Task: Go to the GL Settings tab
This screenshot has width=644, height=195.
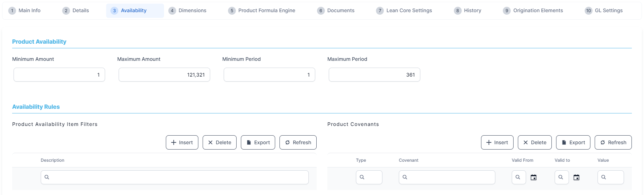Action: [x=604, y=11]
